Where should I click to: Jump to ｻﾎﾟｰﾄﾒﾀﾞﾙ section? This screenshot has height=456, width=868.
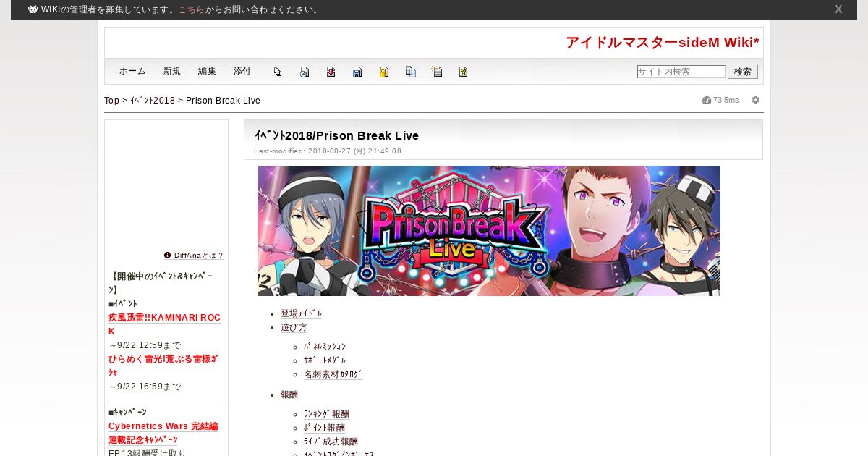coord(325,360)
